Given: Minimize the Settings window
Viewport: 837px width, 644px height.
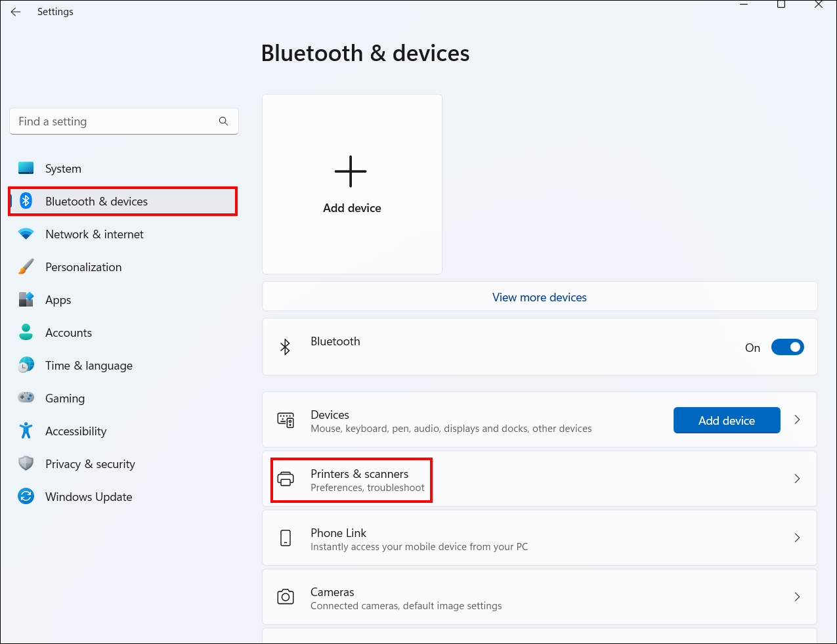Looking at the screenshot, I should [744, 5].
